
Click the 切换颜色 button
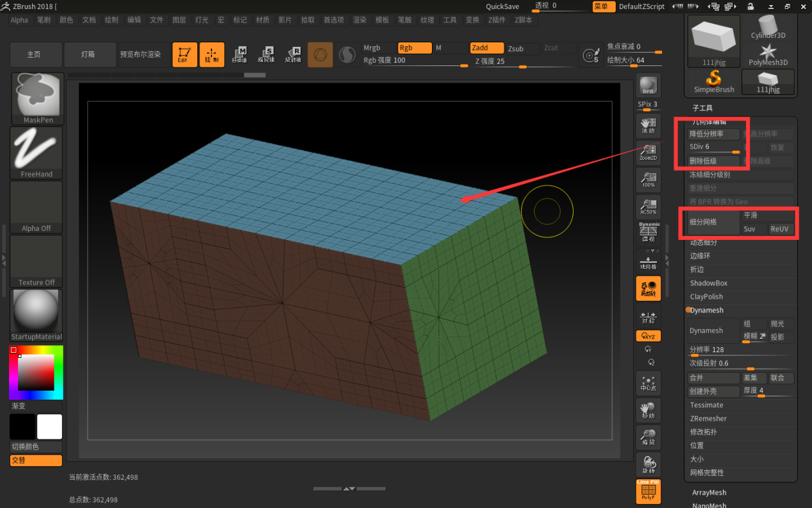(x=37, y=446)
